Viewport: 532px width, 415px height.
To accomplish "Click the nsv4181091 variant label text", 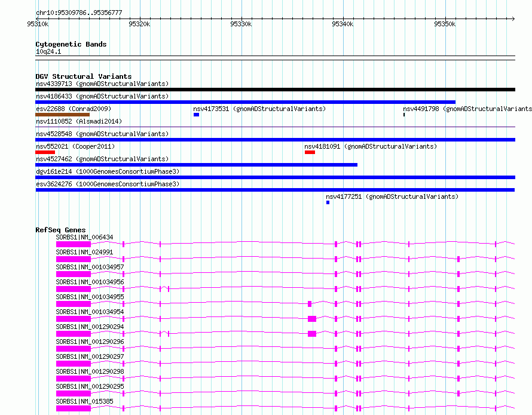I will click(x=371, y=146).
